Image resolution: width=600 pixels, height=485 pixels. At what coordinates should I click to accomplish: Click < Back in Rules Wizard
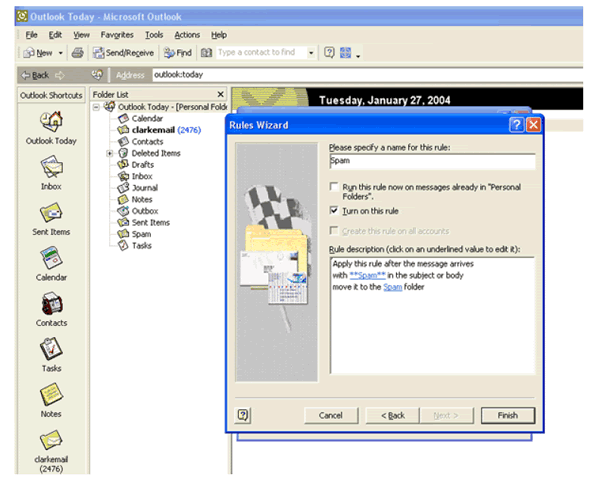point(393,415)
